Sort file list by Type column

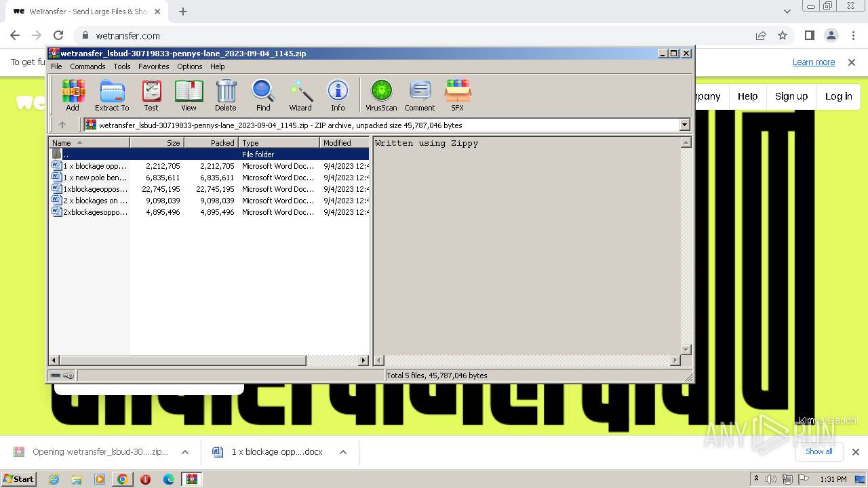click(x=279, y=143)
